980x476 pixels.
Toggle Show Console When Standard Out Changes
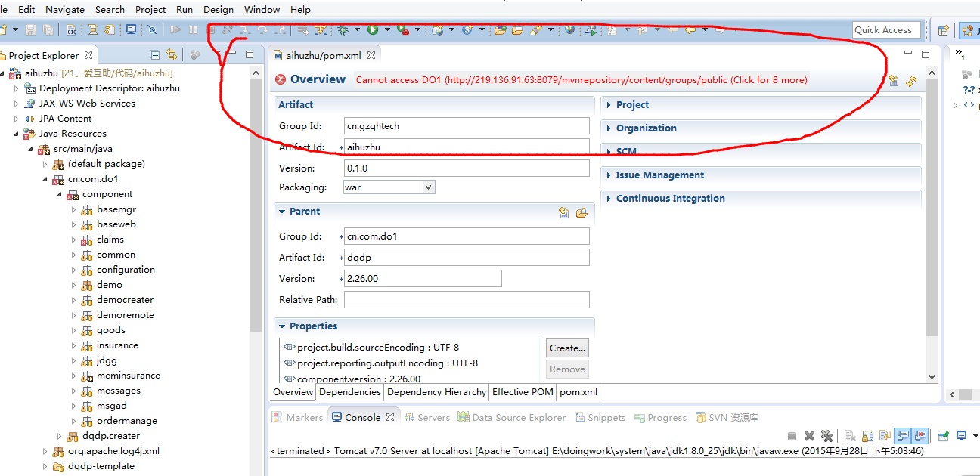[x=902, y=436]
